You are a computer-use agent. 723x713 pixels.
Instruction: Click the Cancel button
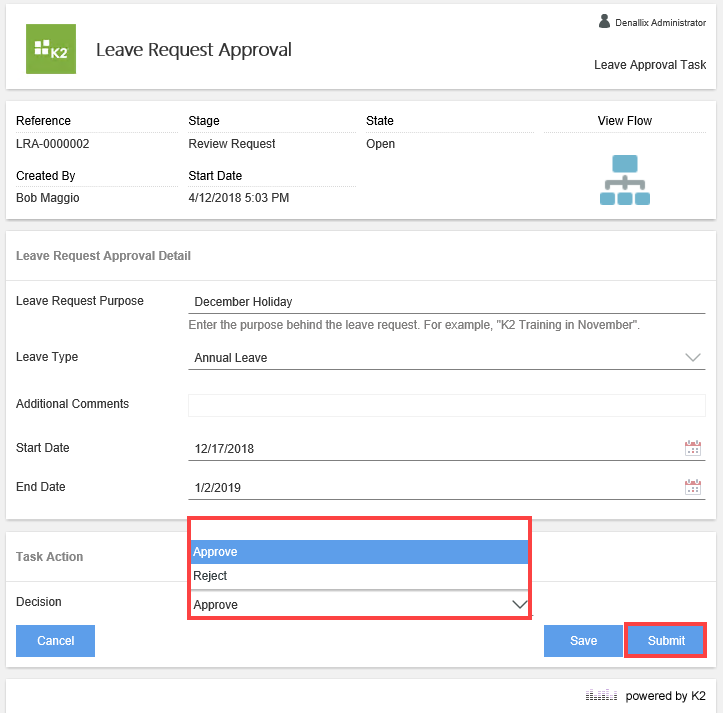click(56, 641)
